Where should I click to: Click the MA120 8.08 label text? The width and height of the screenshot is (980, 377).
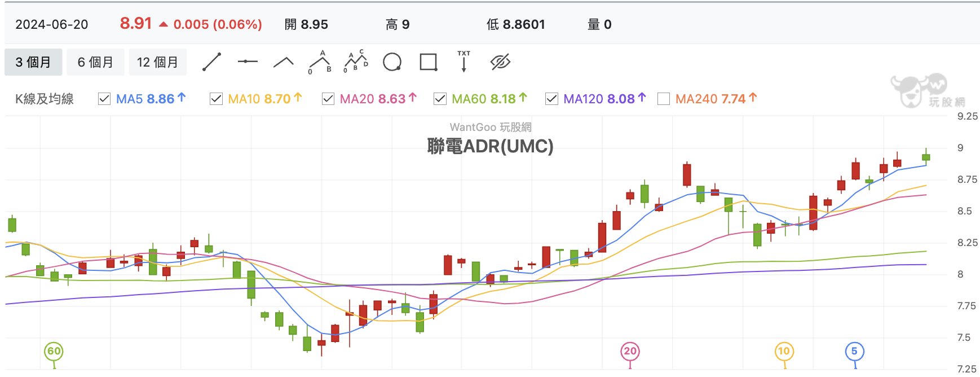599,99
